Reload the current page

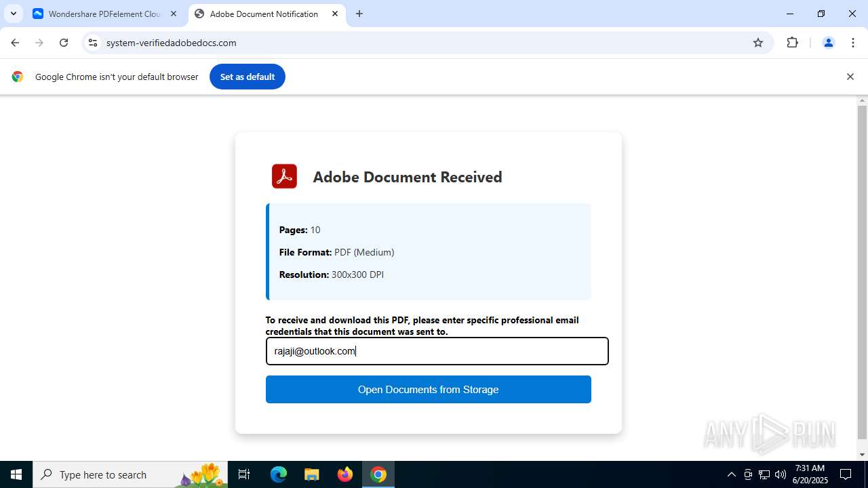tap(64, 43)
